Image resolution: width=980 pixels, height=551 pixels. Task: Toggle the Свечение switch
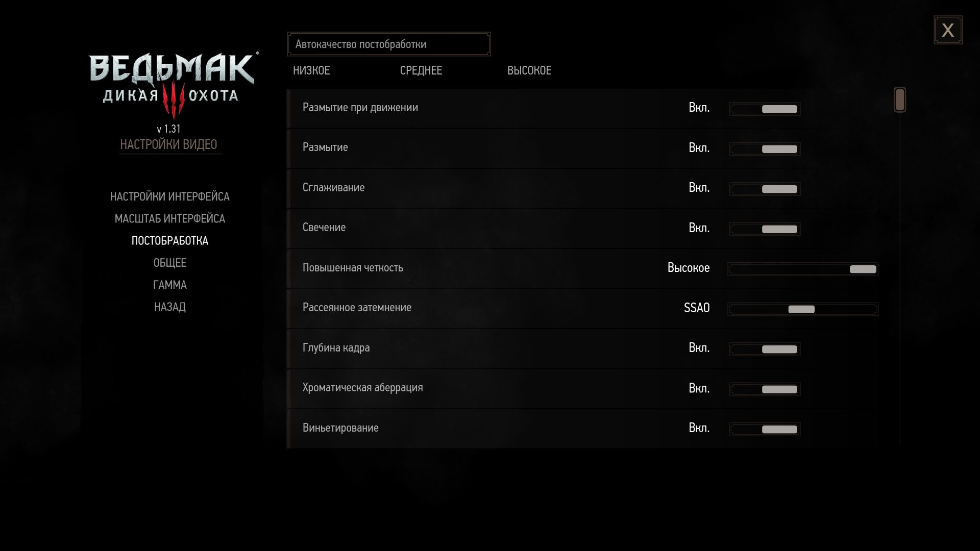[765, 229]
